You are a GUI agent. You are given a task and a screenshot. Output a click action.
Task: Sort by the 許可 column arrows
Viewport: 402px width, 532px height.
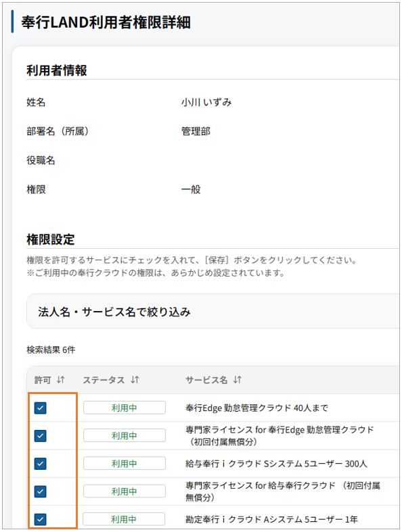(60, 380)
